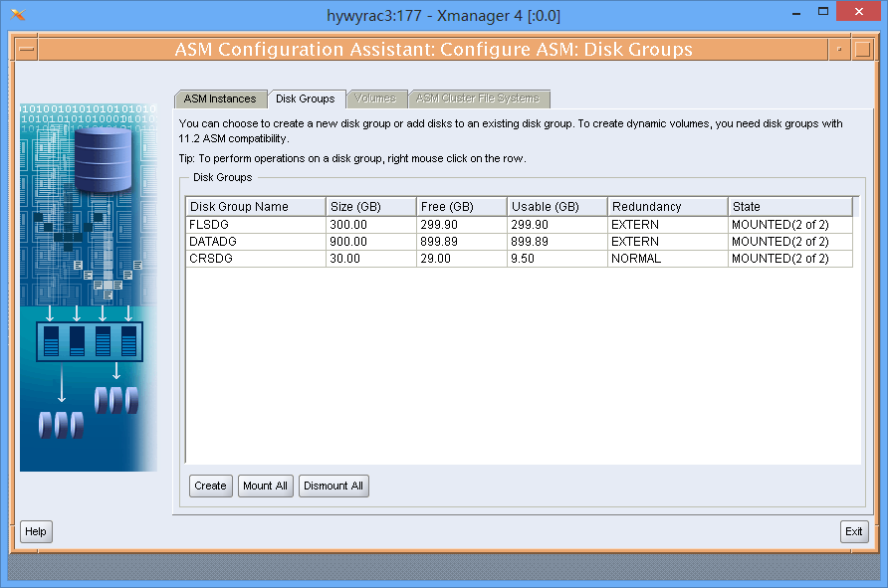
Task: Click the 30.00 size cell
Action: tap(371, 259)
